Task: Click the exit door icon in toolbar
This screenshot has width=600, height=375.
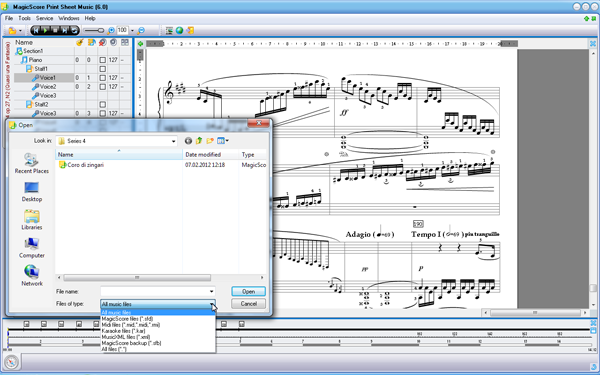Action: pyautogui.click(x=190, y=30)
